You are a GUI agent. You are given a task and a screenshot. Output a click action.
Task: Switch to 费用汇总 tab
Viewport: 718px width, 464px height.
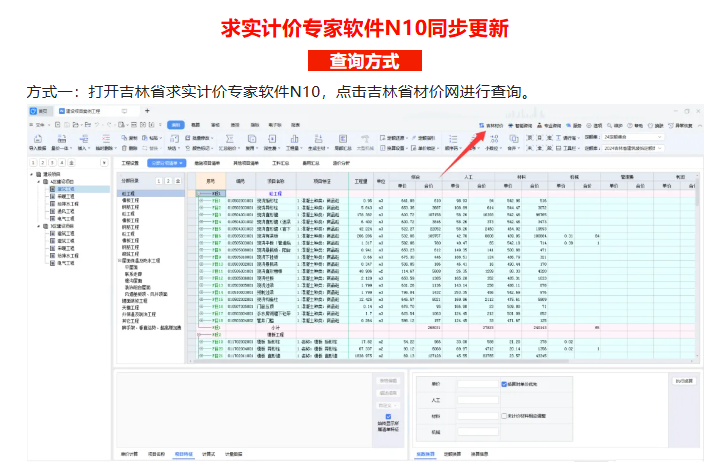(311, 163)
